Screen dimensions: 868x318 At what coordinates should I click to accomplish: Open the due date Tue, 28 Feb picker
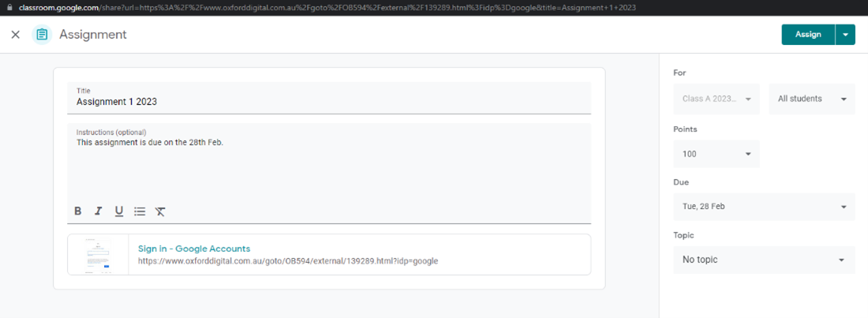(x=763, y=207)
